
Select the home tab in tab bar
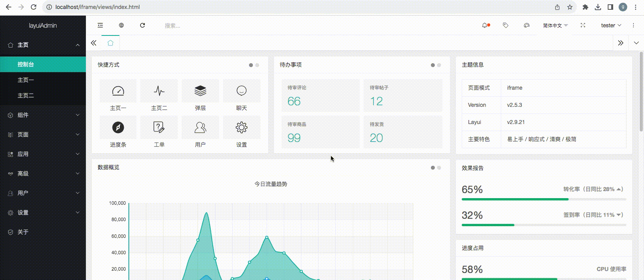110,43
